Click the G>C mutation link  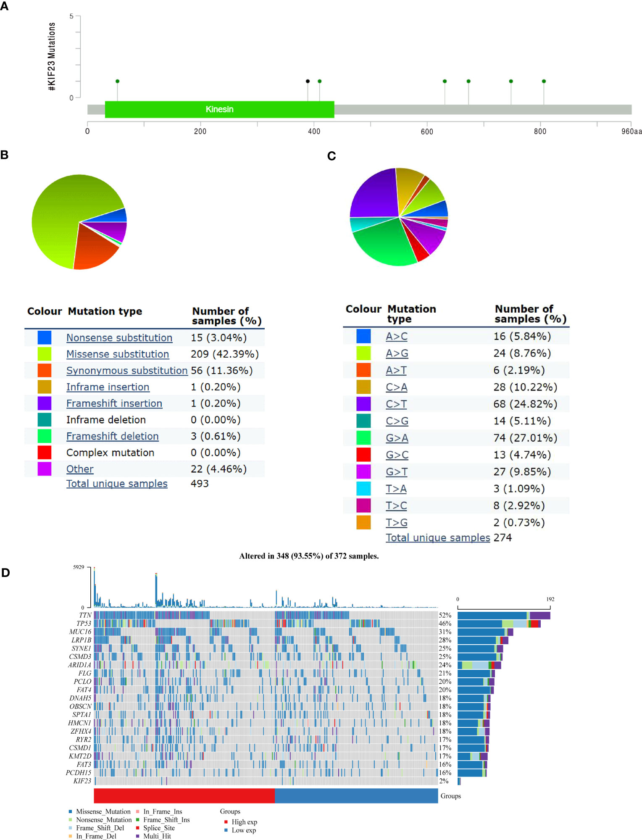(x=397, y=455)
